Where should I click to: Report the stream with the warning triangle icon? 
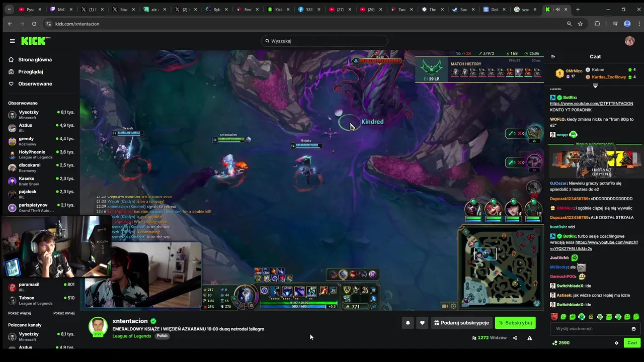(529, 338)
